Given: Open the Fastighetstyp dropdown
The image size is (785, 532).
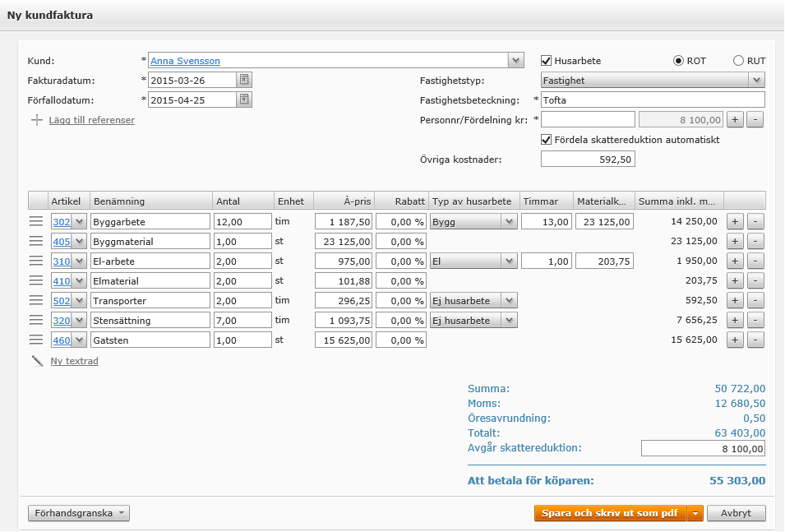Looking at the screenshot, I should click(x=756, y=80).
